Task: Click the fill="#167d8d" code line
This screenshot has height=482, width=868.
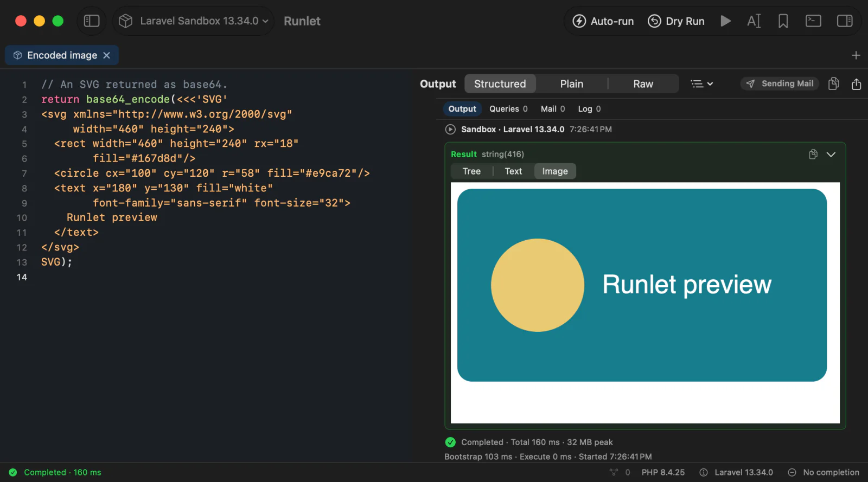Action: tap(144, 158)
